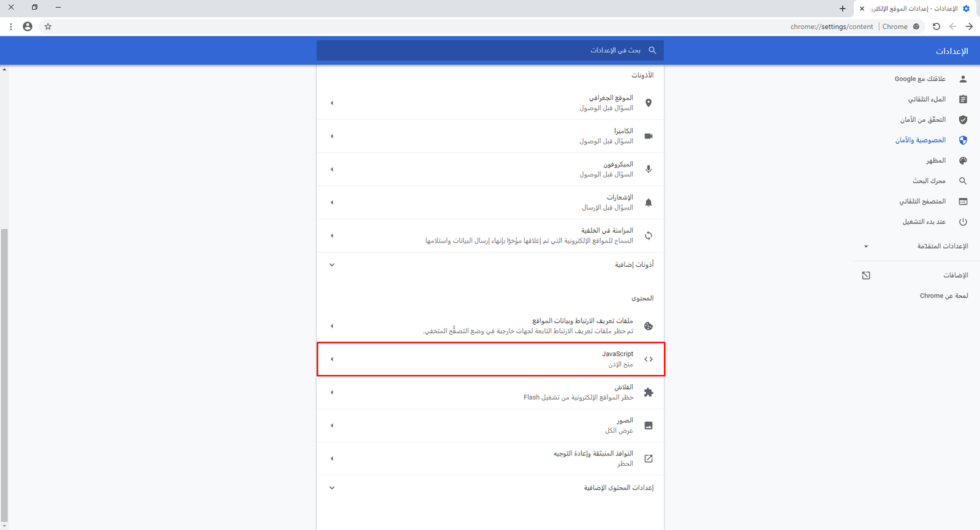The width and height of the screenshot is (980, 530).
Task: Click the camera icon in permissions list
Action: pyautogui.click(x=648, y=136)
